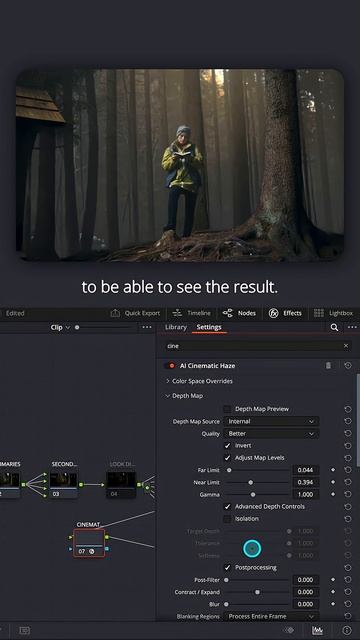
Task: Add keyframe for Post-Filter
Action: click(x=333, y=580)
